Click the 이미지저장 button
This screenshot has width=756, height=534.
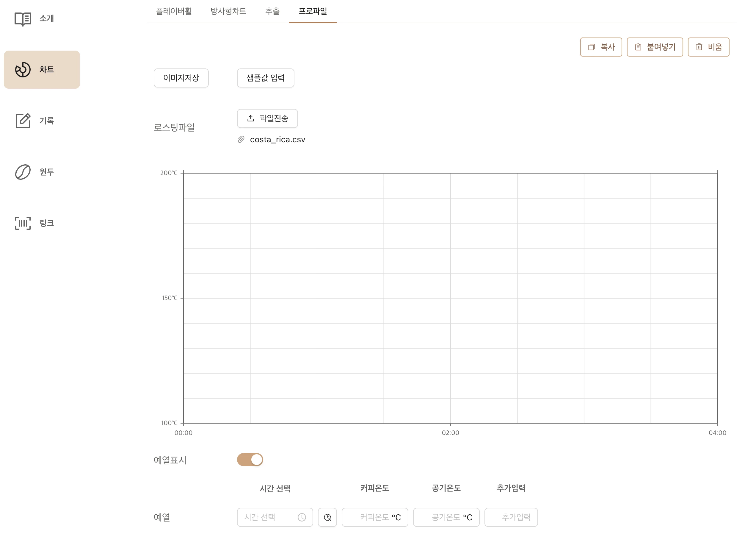[x=181, y=78]
